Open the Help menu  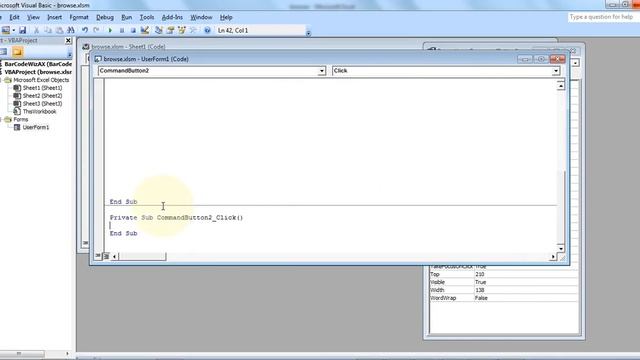click(226, 17)
